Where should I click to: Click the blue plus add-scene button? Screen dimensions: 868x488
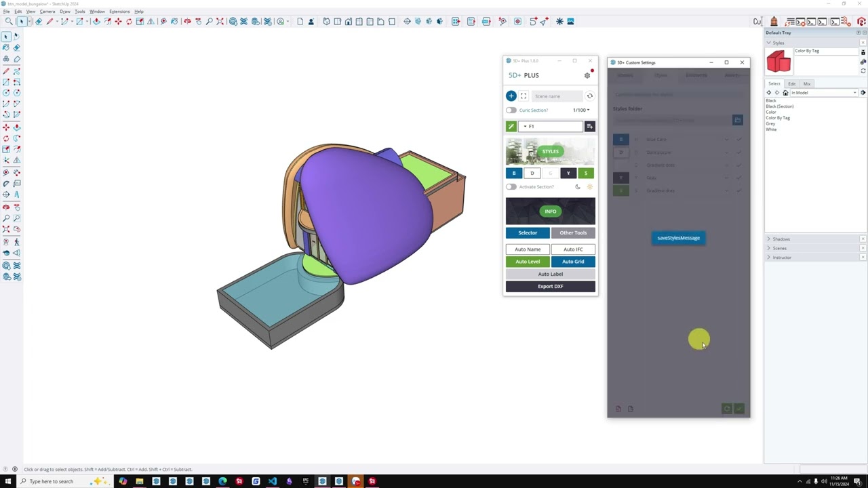(x=511, y=96)
